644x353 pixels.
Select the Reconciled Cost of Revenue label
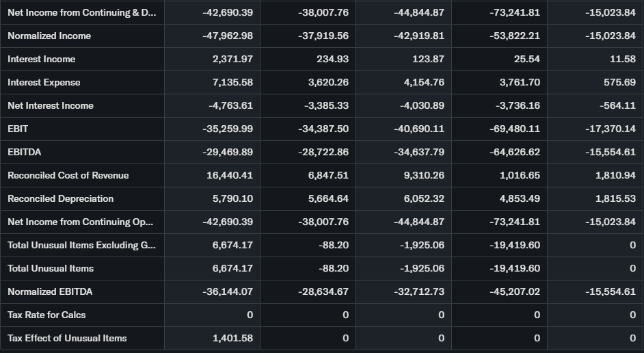click(x=68, y=175)
